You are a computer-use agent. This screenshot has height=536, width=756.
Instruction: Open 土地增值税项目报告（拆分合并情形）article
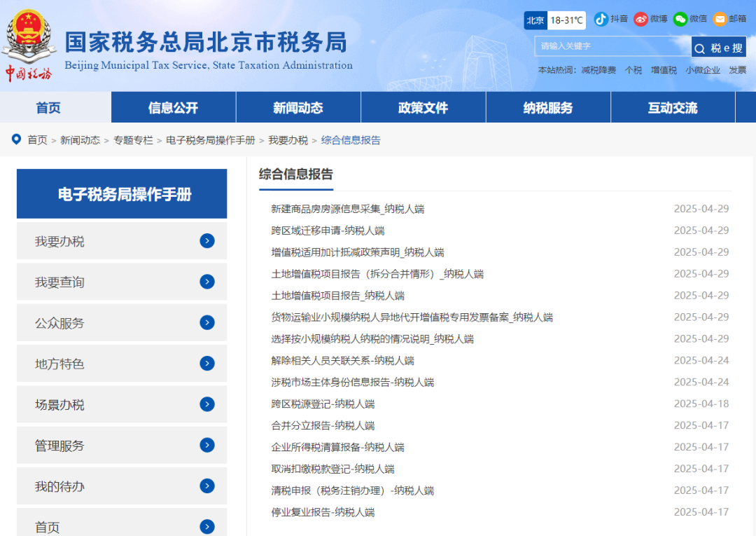coord(377,274)
